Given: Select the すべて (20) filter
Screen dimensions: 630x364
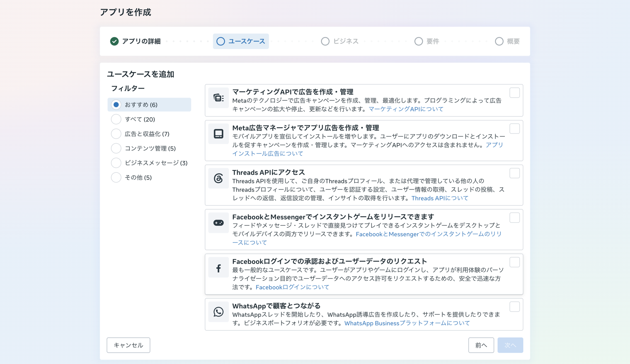Looking at the screenshot, I should (149, 119).
